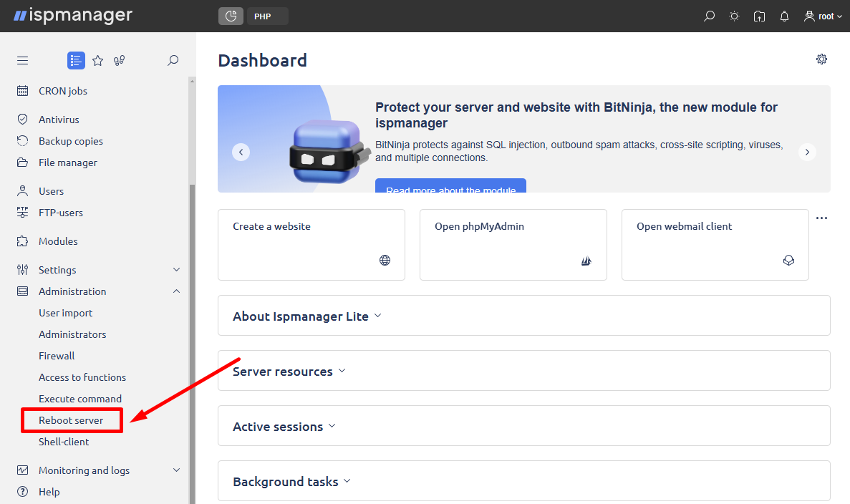Open Backup copies
This screenshot has width=850, height=504.
pyautogui.click(x=70, y=141)
